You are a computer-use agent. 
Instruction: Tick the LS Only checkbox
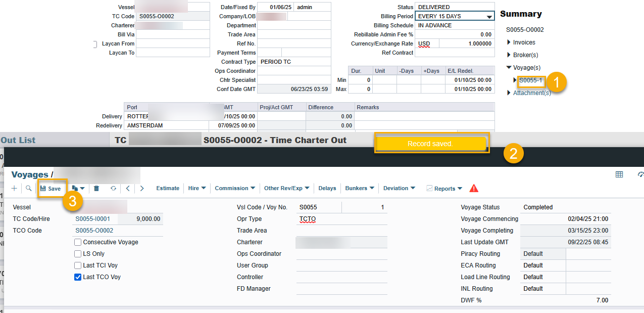78,254
